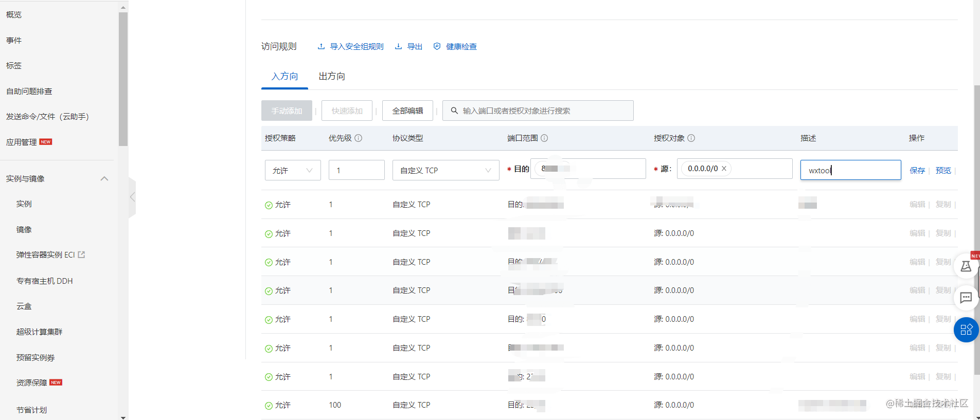
Task: Switch to the 出方向 tab
Action: [x=332, y=76]
